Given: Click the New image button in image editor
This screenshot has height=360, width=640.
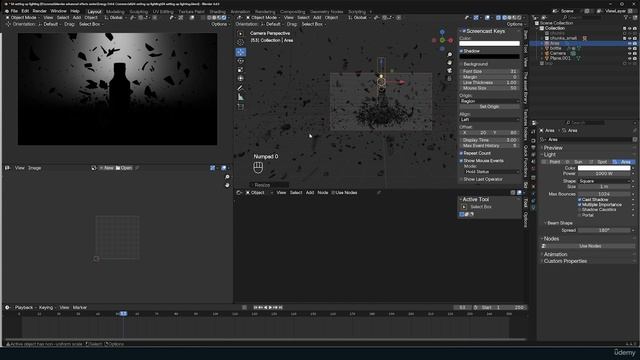Looking at the screenshot, I should tap(107, 168).
